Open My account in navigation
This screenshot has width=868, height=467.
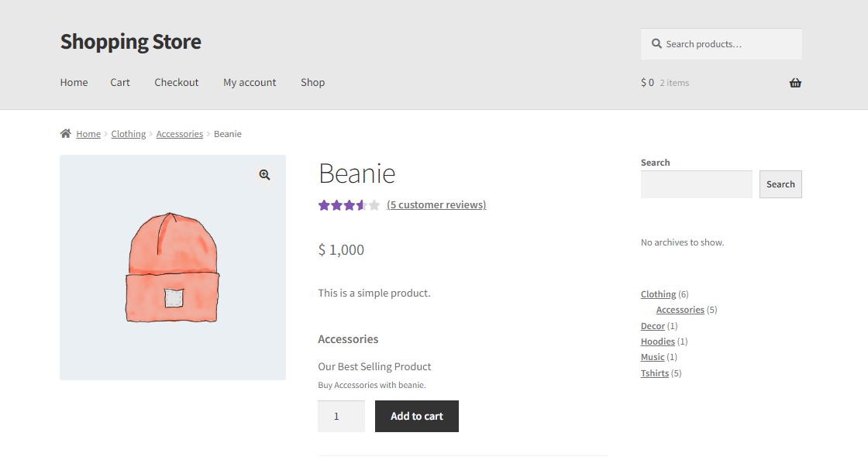(x=250, y=82)
